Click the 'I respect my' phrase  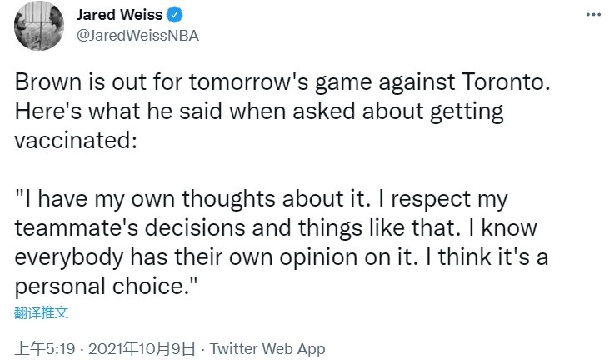443,199
